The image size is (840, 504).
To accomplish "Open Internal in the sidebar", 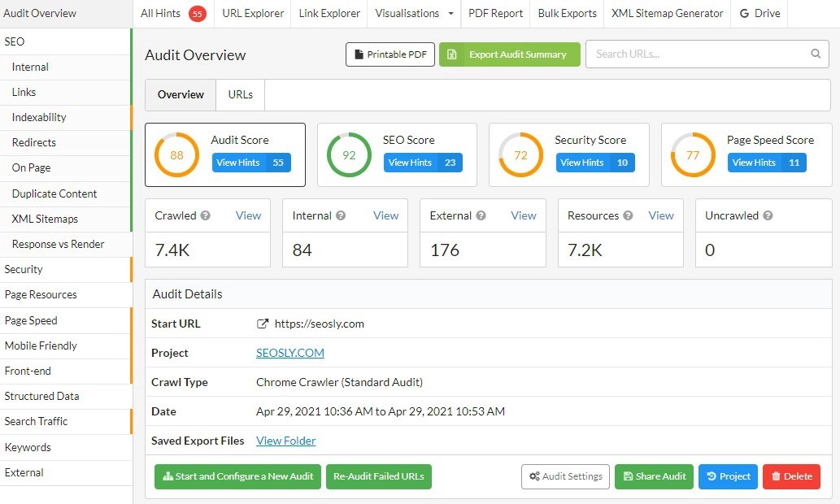I will (65, 67).
